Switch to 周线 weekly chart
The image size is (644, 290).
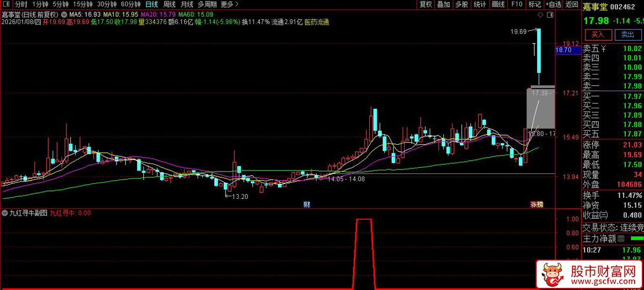coord(169,4)
